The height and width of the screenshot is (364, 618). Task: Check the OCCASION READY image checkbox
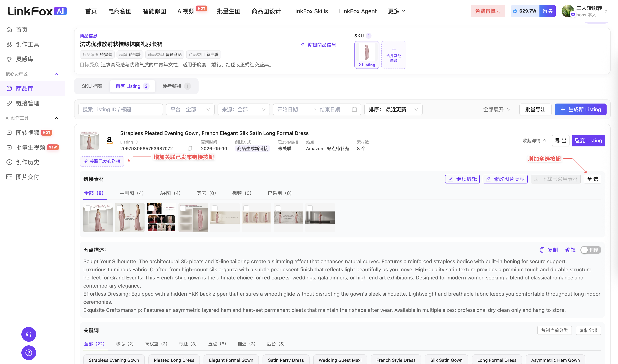[151, 208]
